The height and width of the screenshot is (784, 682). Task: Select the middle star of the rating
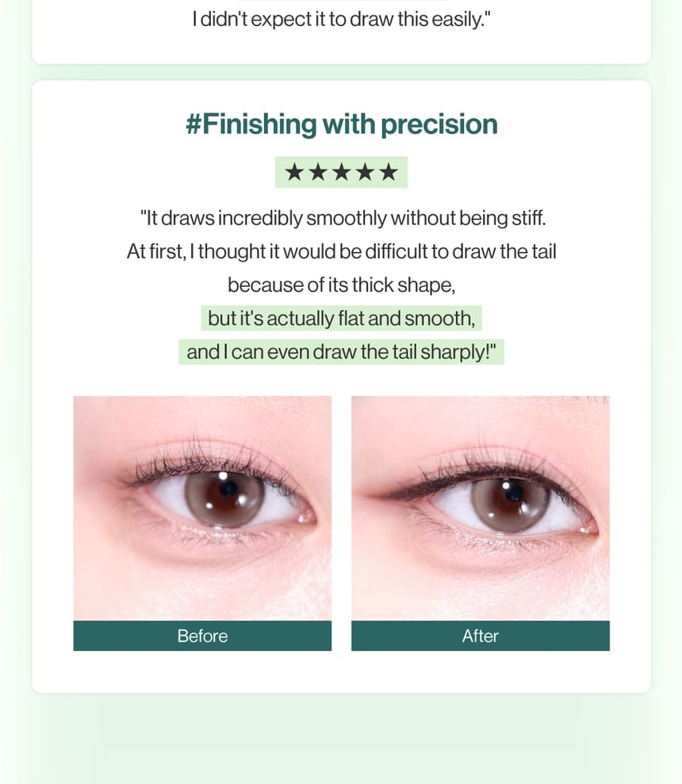[x=341, y=172]
